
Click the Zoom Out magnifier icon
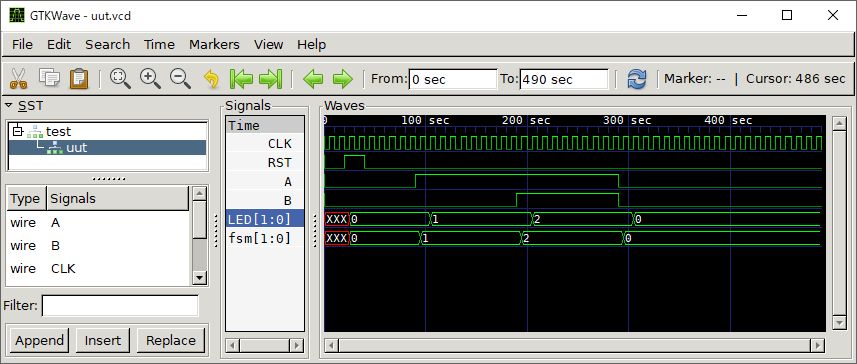pyautogui.click(x=180, y=79)
